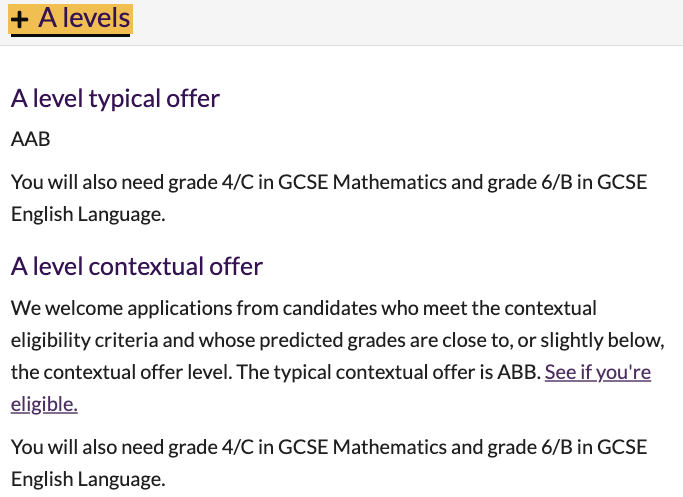Click the divider line below the accordion header
The width and height of the screenshot is (683, 497).
(342, 45)
